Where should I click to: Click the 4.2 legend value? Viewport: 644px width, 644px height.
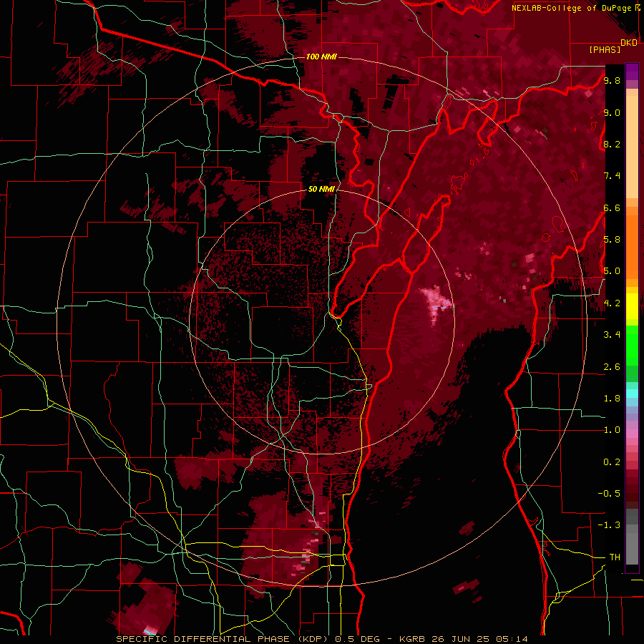pyautogui.click(x=612, y=303)
